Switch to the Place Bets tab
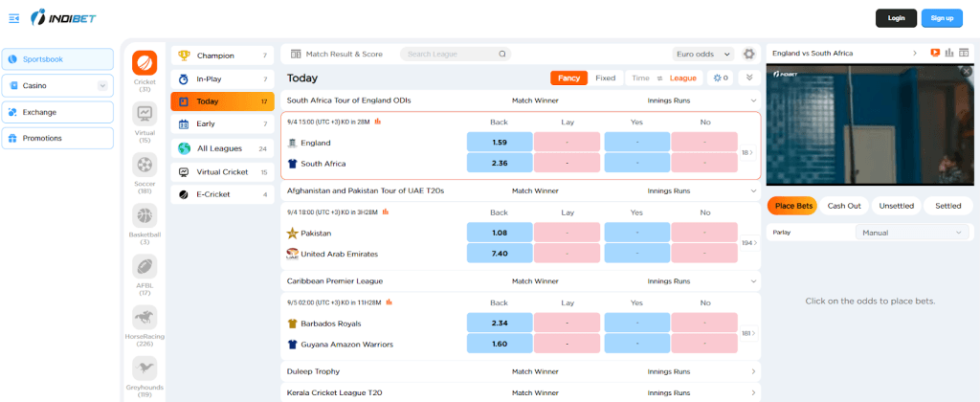Screen dimensions: 980x402 (x=791, y=206)
